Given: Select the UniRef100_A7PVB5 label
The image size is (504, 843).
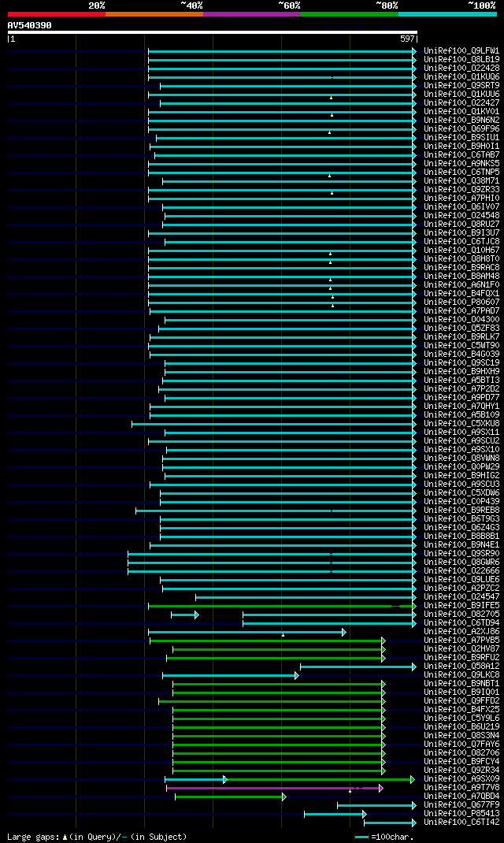Looking at the screenshot, I should pyautogui.click(x=461, y=641).
